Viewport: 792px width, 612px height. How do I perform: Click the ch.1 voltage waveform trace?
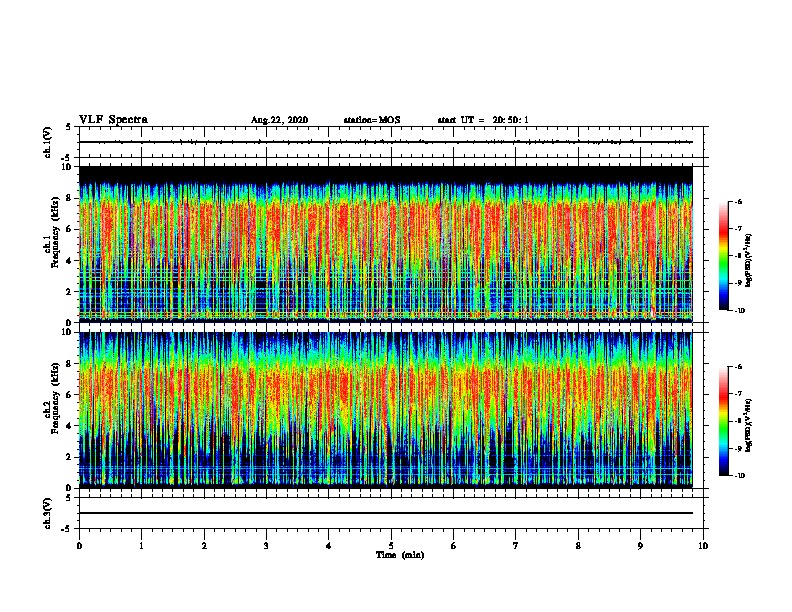coord(386,142)
